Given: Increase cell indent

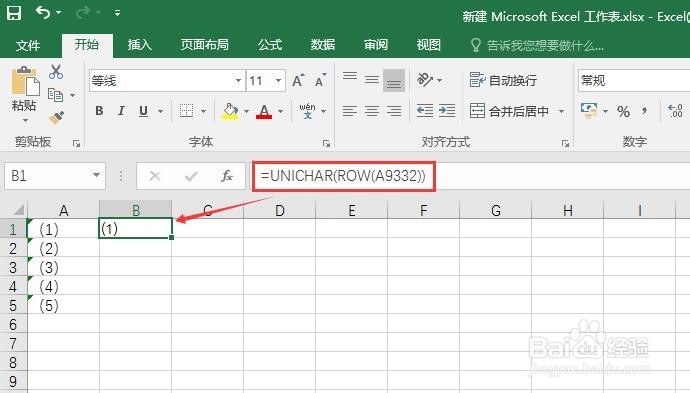Looking at the screenshot, I should coord(447,111).
